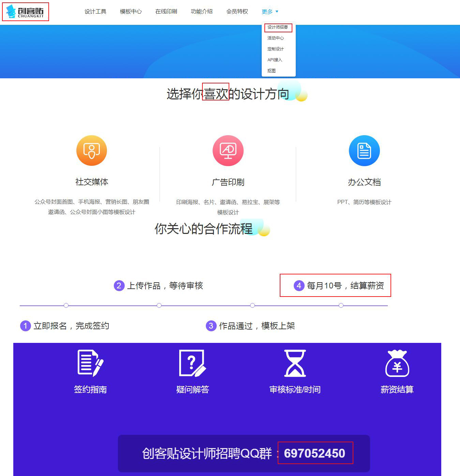Select API接入 from the dropdown list

click(275, 60)
